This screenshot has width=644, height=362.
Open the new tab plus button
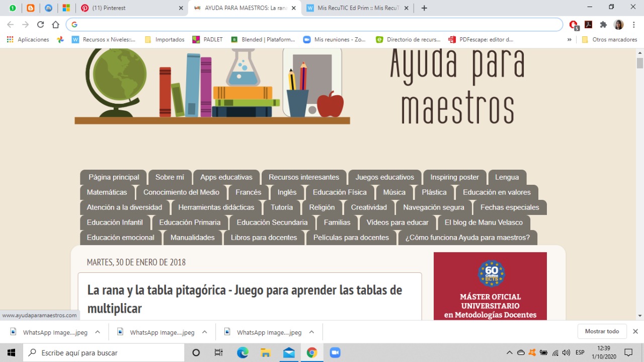pos(424,8)
